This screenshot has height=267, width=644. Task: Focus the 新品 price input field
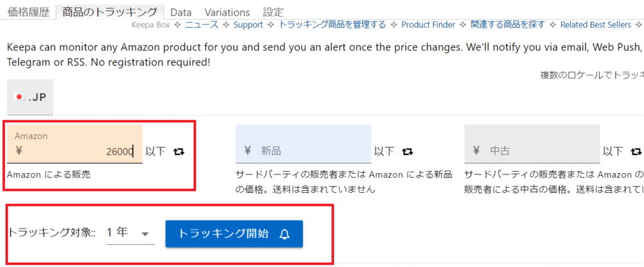(x=303, y=144)
